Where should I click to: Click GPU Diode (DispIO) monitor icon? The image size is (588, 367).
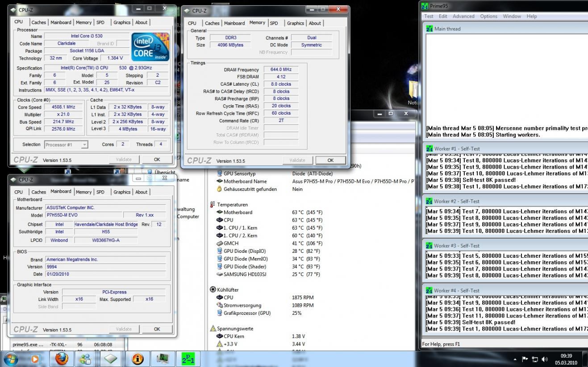[x=219, y=251]
